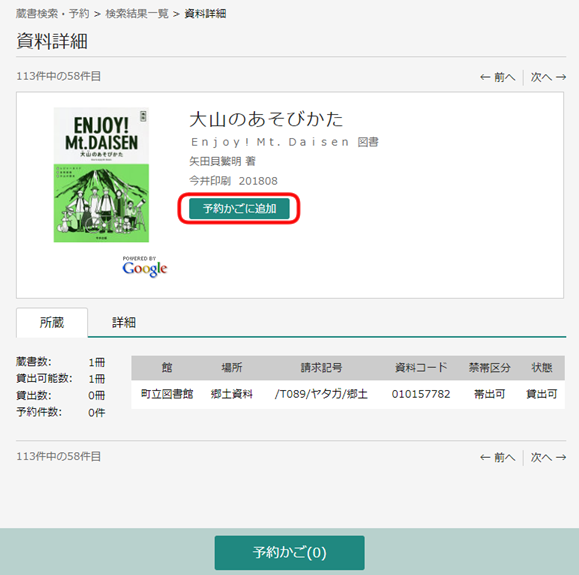Click the 資料詳細 page heading
Viewport: 579px width, 575px height.
pyautogui.click(x=52, y=41)
